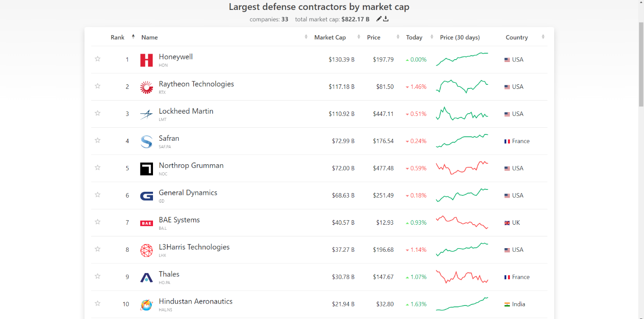
Task: Open the Thales company link
Action: [169, 274]
